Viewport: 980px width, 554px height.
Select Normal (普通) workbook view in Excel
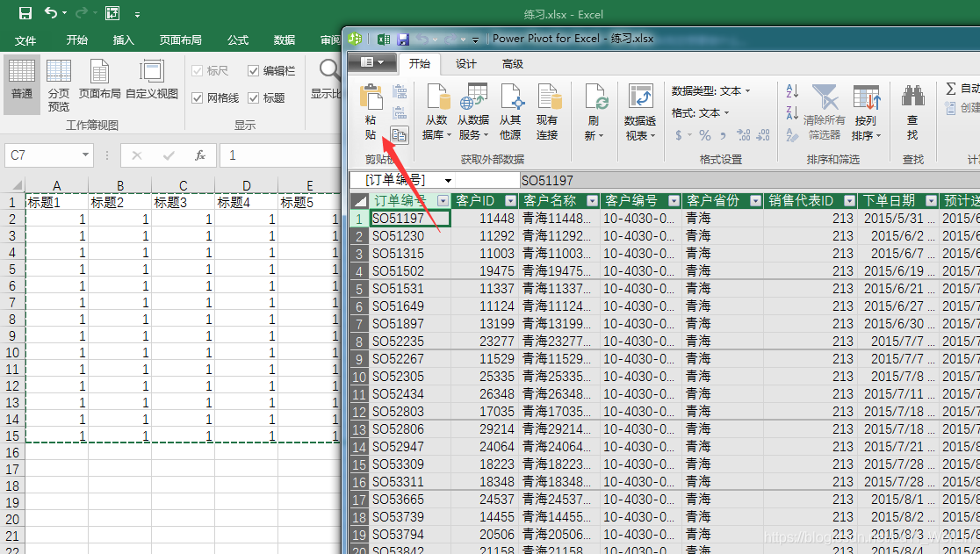(22, 83)
